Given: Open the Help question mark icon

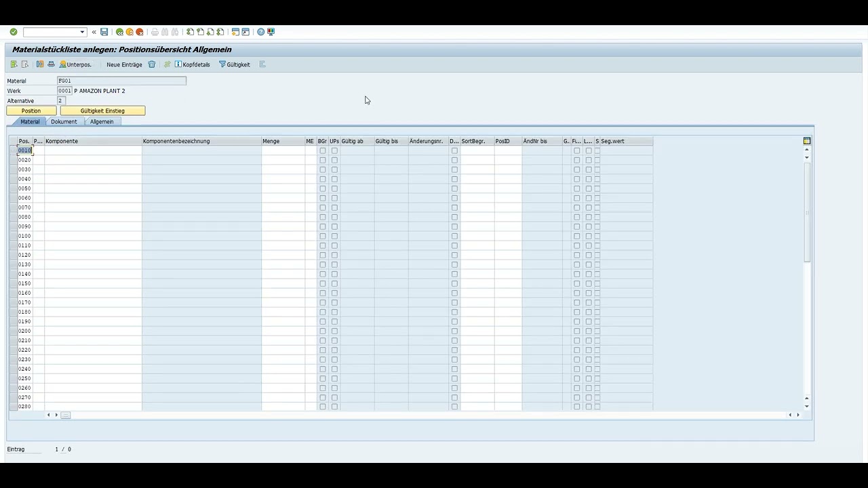Looking at the screenshot, I should pyautogui.click(x=260, y=32).
